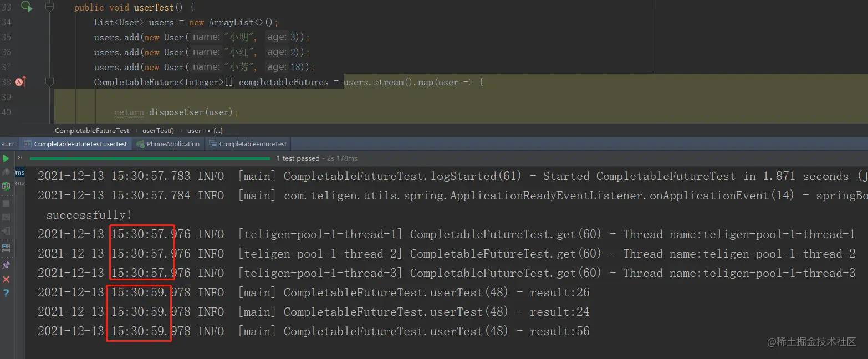Open help with the blue question mark icon
This screenshot has width=868, height=359.
click(6, 293)
